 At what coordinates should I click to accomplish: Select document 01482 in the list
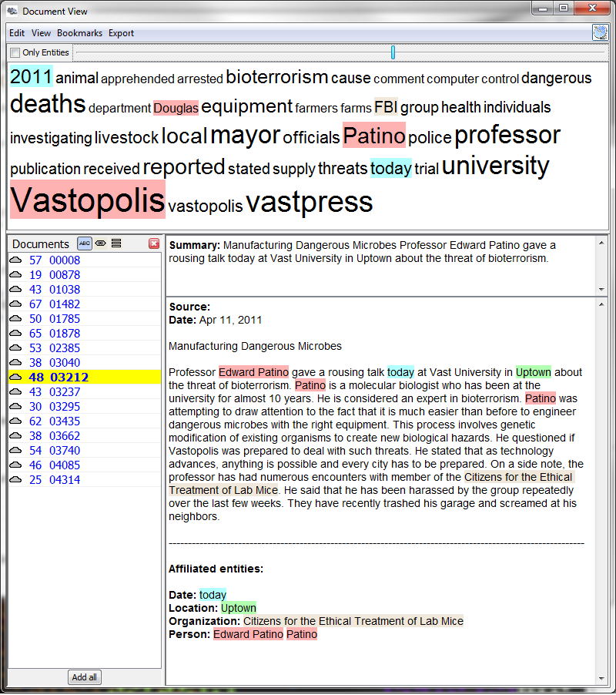click(65, 304)
